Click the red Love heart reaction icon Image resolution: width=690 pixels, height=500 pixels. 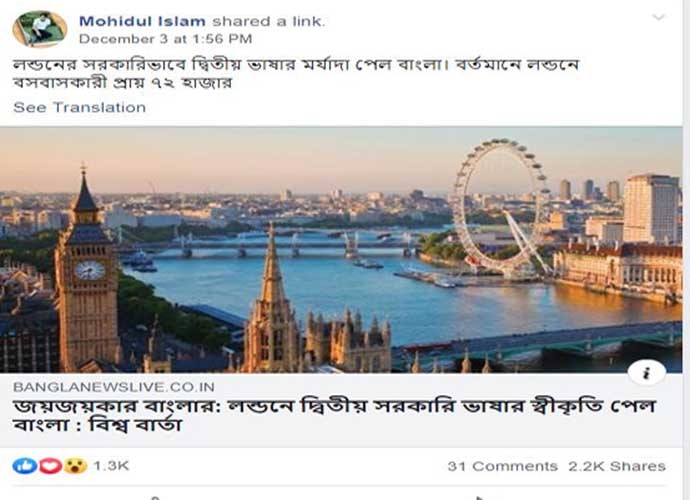pyautogui.click(x=49, y=466)
